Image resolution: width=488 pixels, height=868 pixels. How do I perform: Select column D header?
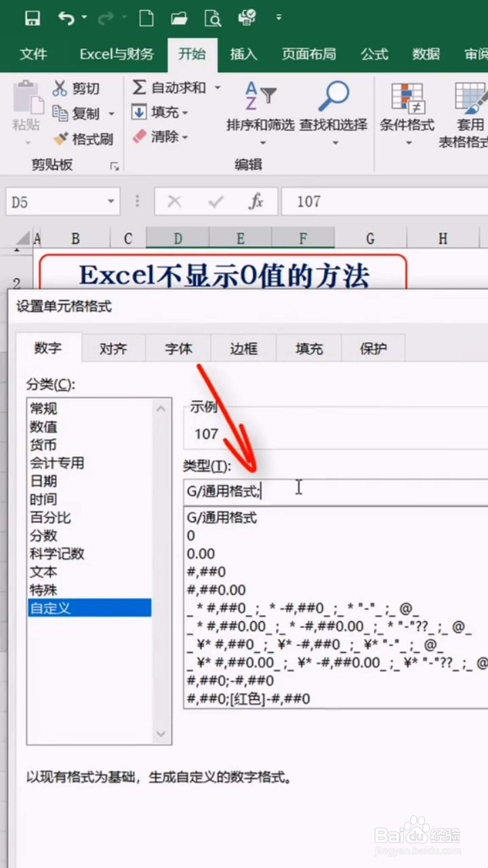point(178,238)
